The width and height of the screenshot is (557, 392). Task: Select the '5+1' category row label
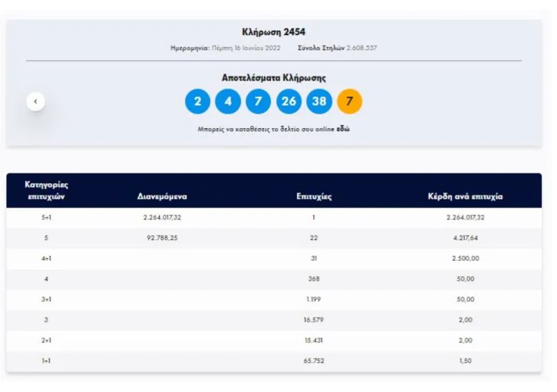(x=46, y=218)
